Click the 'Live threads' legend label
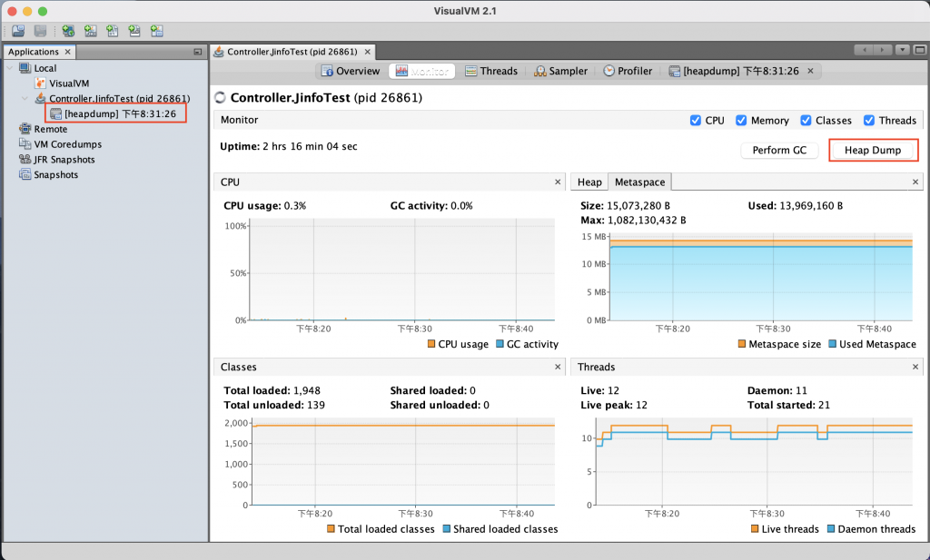This screenshot has width=930, height=560. tap(790, 529)
